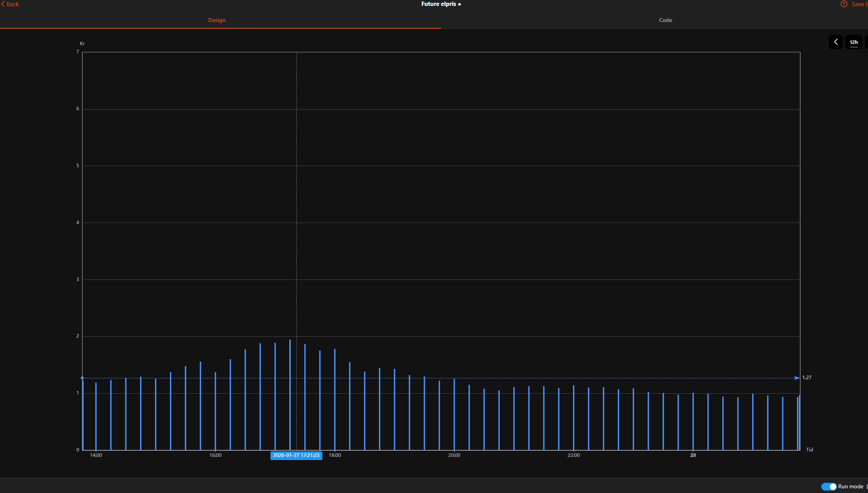Click the bar at the 20:00 tick
Image resolution: width=868 pixels, height=493 pixels.
click(454, 414)
